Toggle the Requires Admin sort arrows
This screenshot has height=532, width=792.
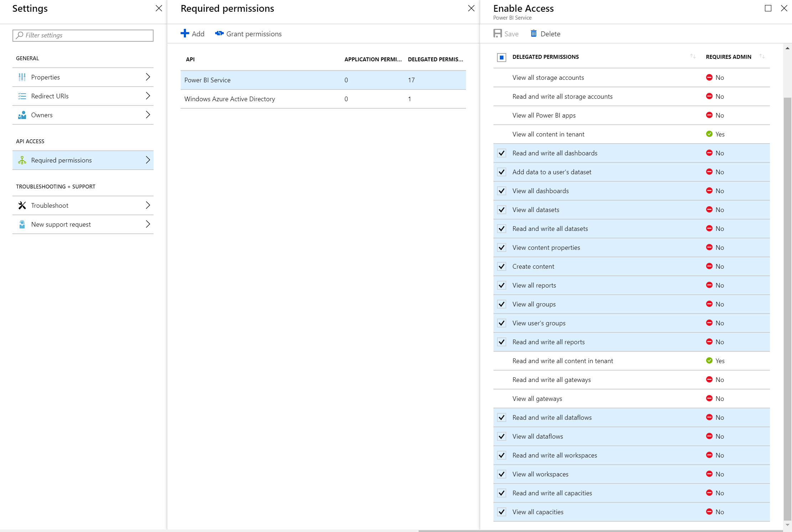pos(762,56)
